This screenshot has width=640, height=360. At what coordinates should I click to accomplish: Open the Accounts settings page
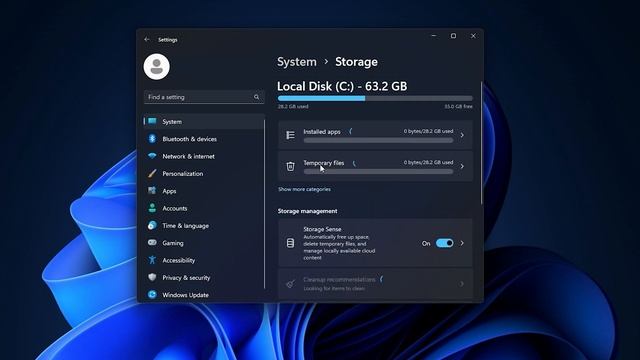click(x=204, y=208)
